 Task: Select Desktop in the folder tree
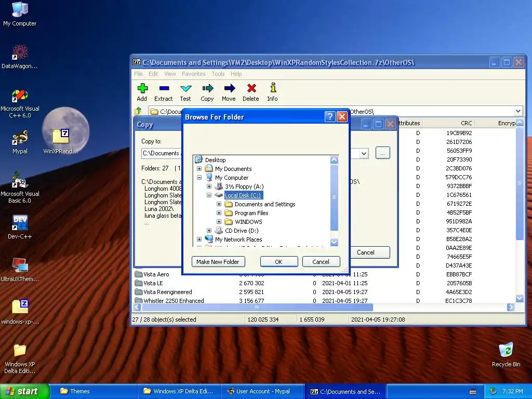pos(215,160)
